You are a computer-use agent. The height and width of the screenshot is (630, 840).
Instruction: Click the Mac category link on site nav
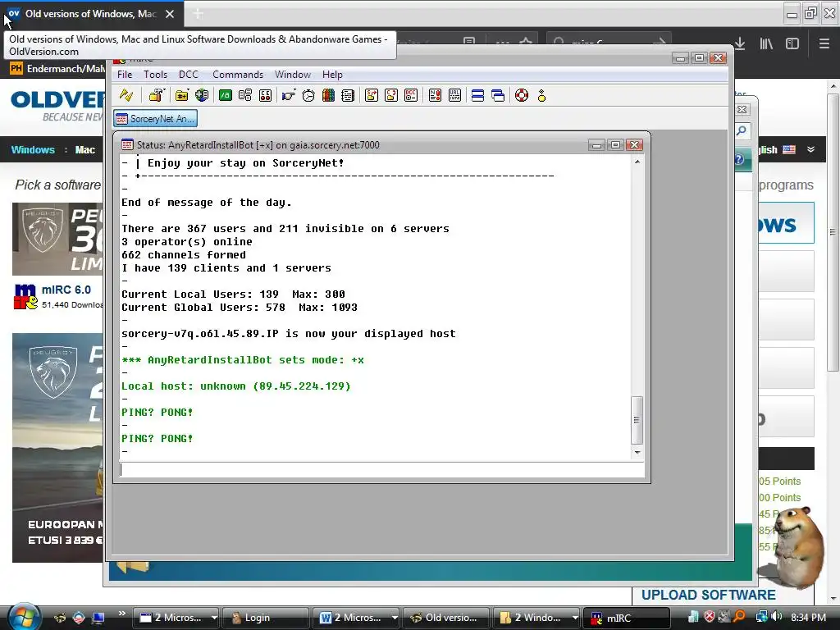point(84,150)
